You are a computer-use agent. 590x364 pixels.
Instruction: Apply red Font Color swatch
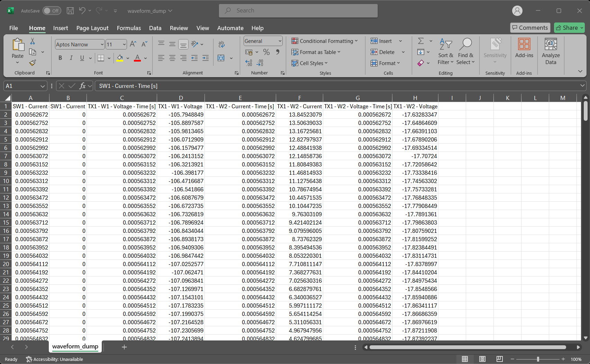137,58
